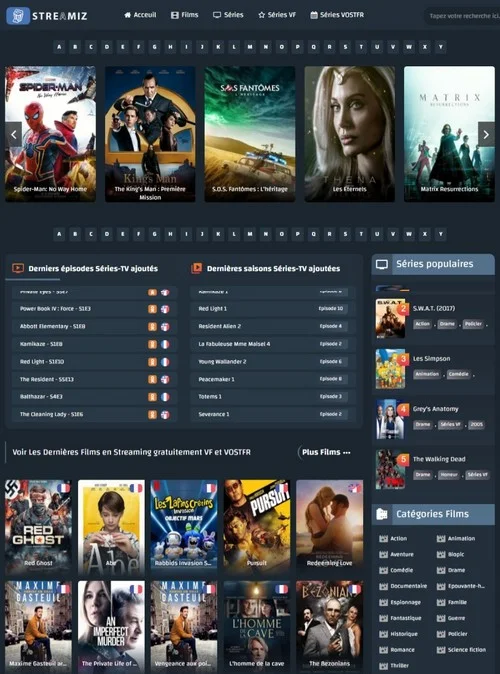Select the Animation film category
The width and height of the screenshot is (500, 674).
(x=456, y=539)
